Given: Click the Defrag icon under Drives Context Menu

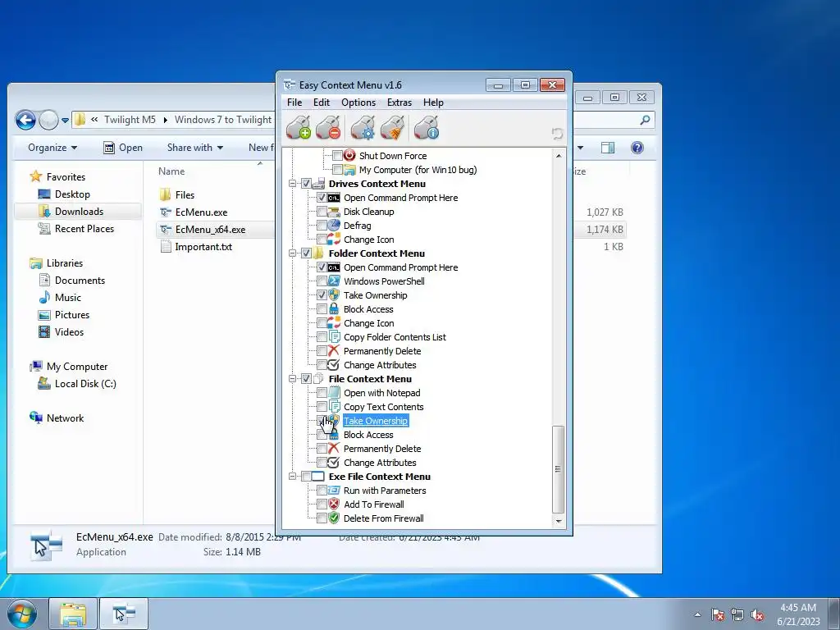Looking at the screenshot, I should pyautogui.click(x=334, y=226).
